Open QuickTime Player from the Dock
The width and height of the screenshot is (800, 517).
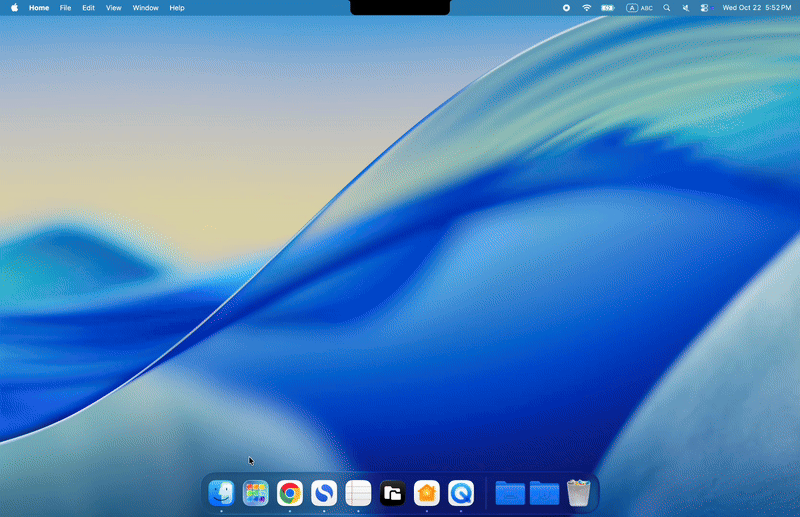(461, 493)
